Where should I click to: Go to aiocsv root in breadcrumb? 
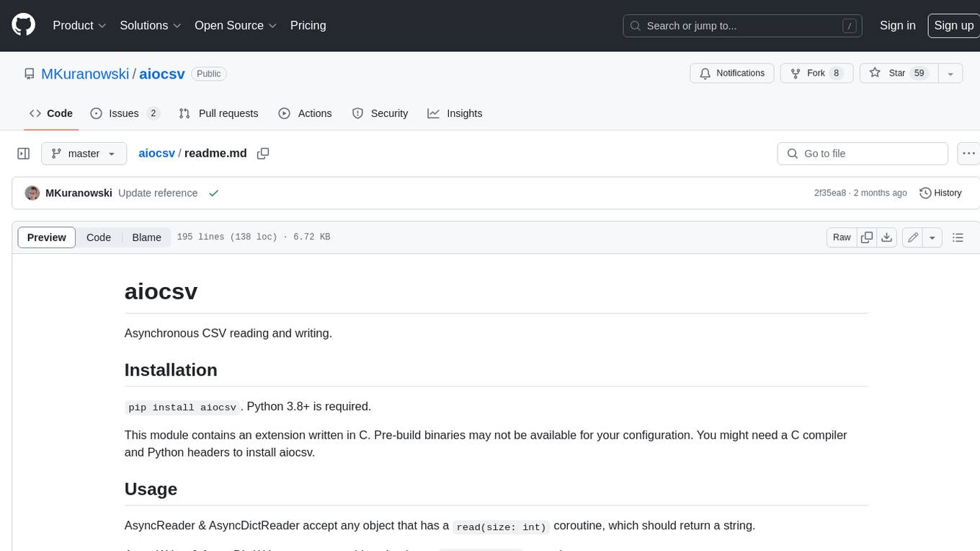coord(156,153)
